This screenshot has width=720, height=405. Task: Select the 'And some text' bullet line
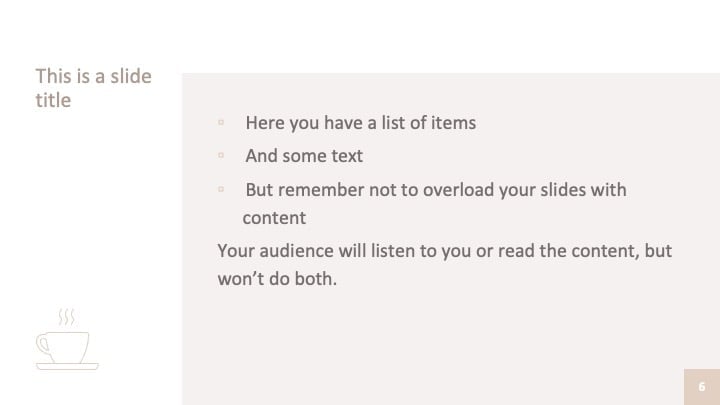click(x=304, y=156)
